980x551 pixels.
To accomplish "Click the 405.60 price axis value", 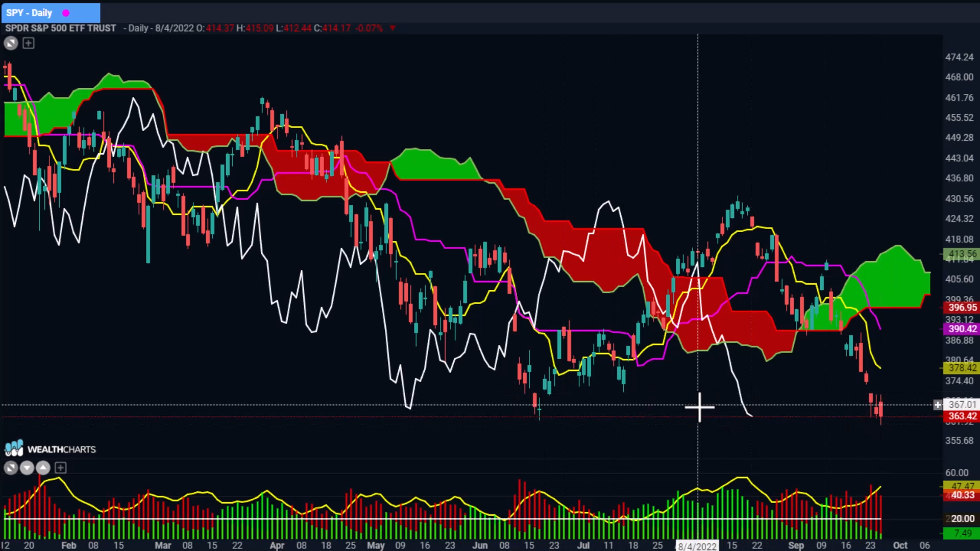I will click(960, 279).
